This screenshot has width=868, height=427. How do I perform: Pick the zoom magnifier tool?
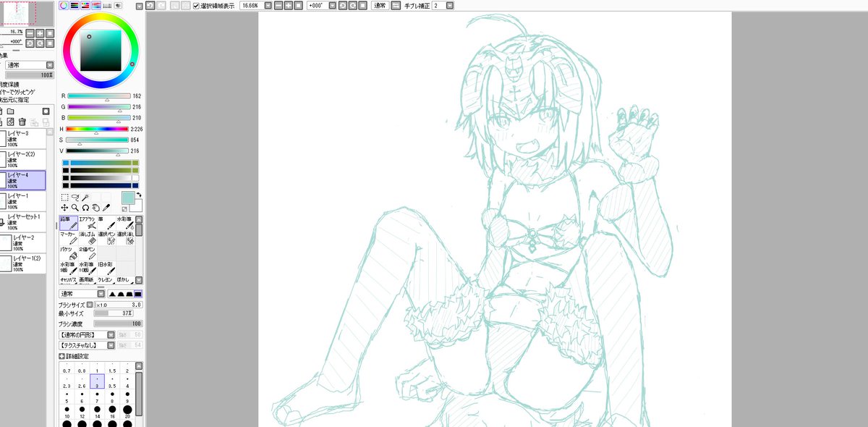point(75,208)
